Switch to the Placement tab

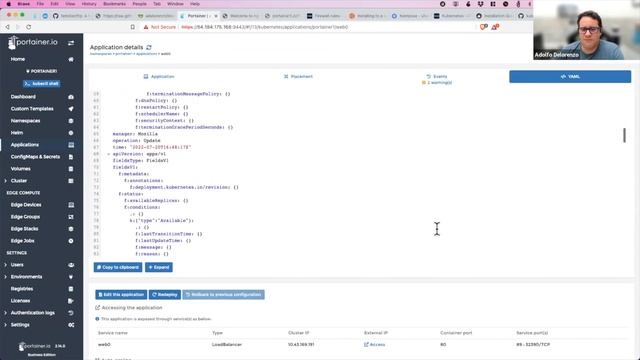click(298, 77)
